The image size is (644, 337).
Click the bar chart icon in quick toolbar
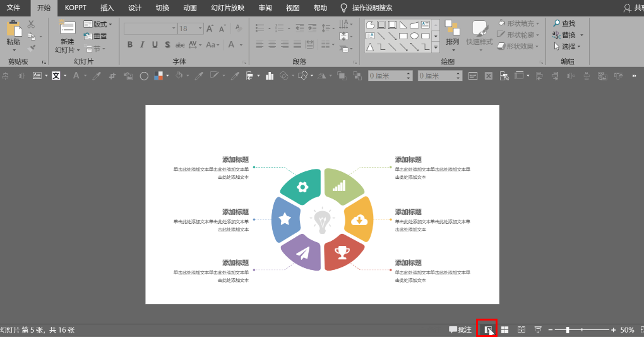click(270, 76)
